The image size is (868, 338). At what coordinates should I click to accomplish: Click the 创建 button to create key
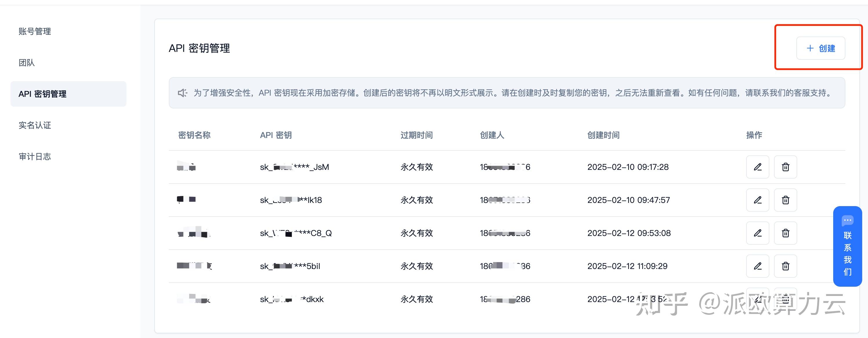coord(820,48)
